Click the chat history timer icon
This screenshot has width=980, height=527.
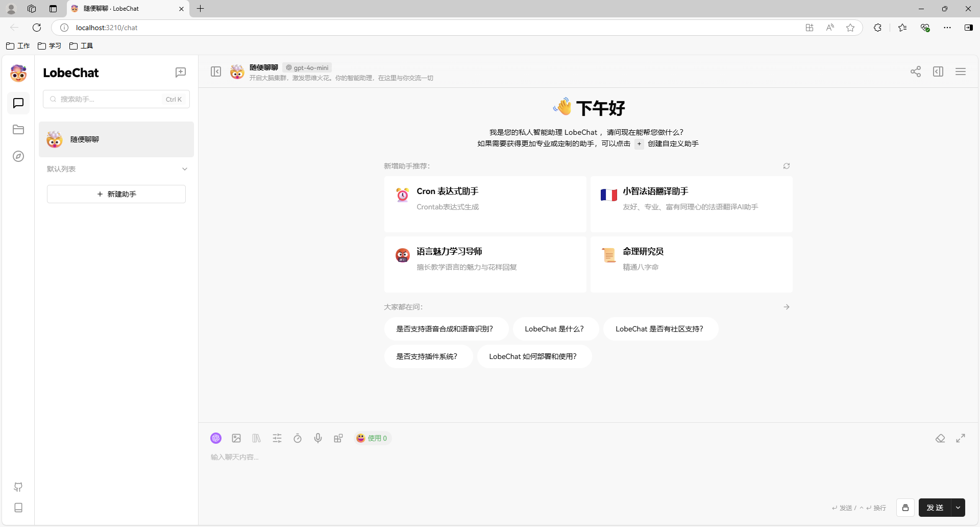(298, 438)
